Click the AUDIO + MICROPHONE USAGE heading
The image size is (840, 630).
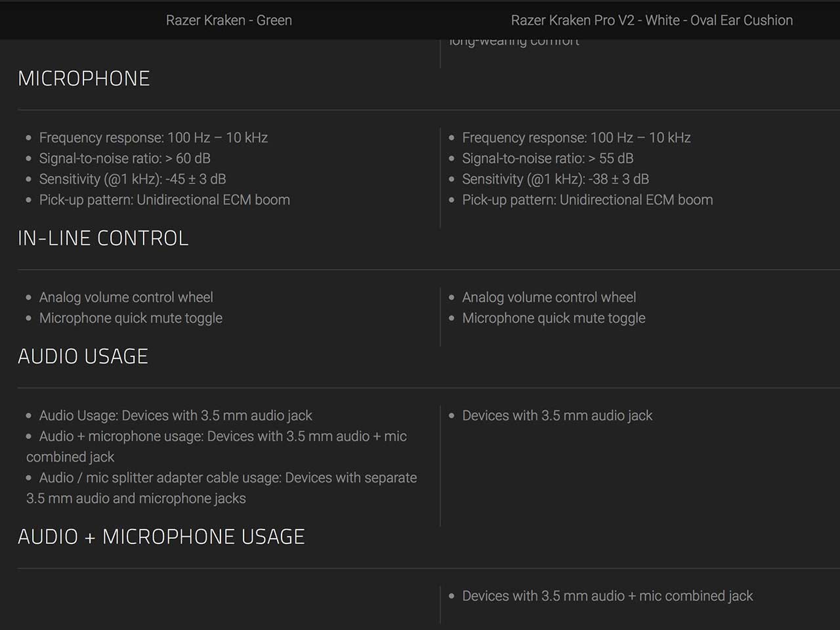[161, 537]
